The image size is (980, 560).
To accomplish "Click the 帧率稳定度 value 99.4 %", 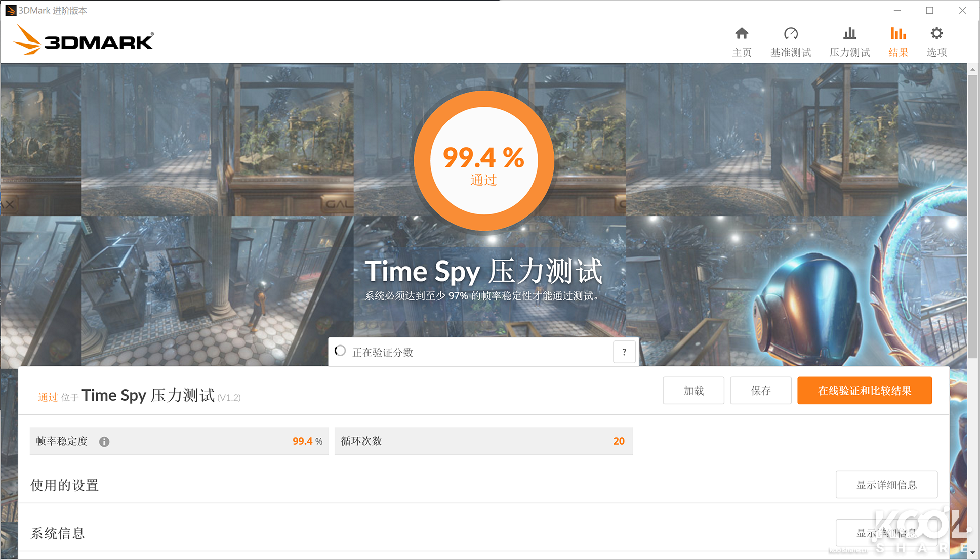I will coord(307,441).
